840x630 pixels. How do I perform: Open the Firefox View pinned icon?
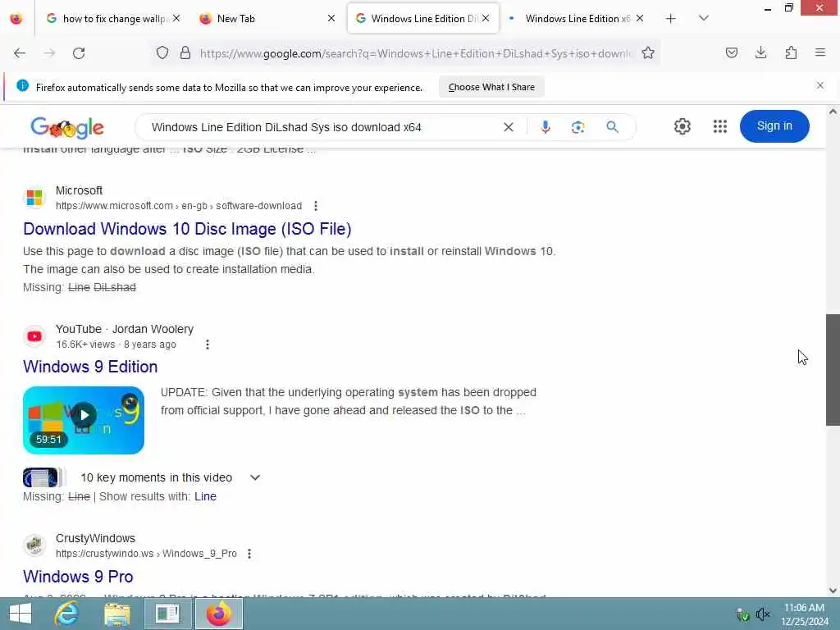click(16, 19)
